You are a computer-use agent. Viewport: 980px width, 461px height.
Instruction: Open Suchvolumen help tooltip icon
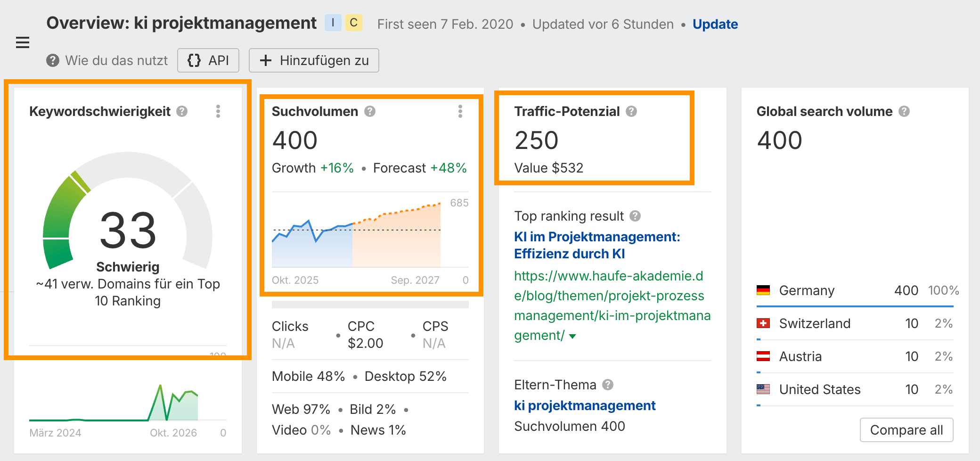click(x=370, y=111)
